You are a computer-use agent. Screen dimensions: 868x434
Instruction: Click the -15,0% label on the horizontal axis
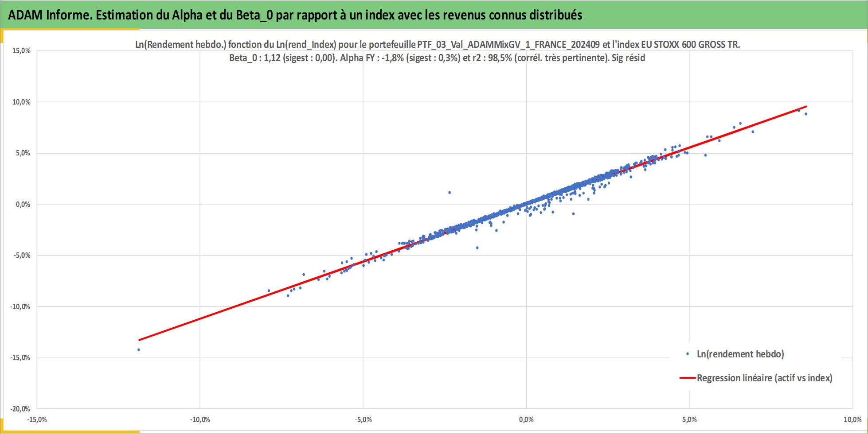(37, 419)
